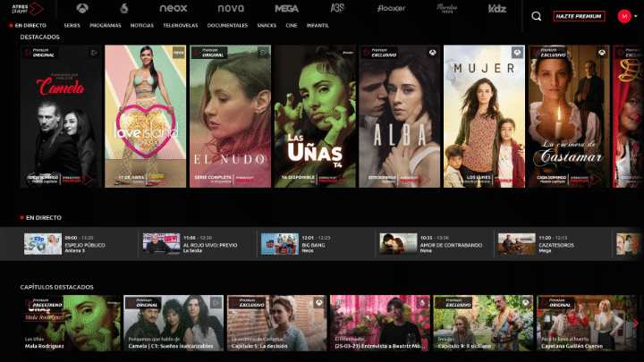Click the Al Rojo Vivo: Previo title
644x362 pixels.
[x=210, y=245]
